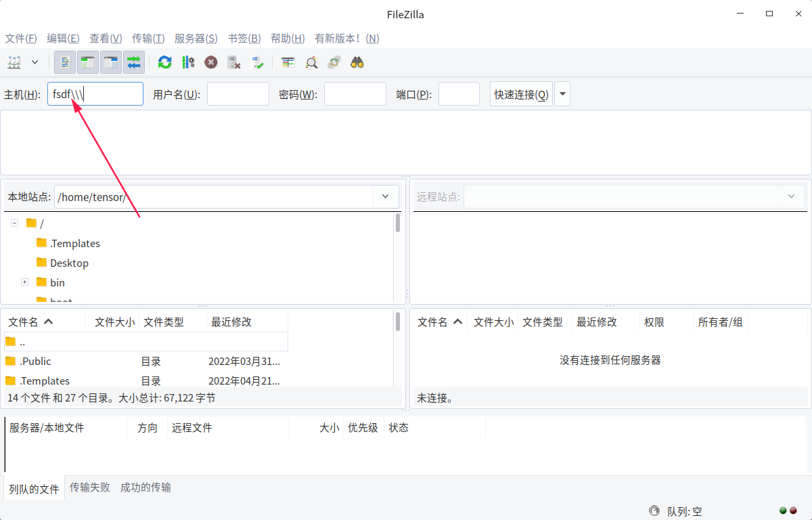
Task: Toggle the remote directory tree display
Action: (110, 62)
